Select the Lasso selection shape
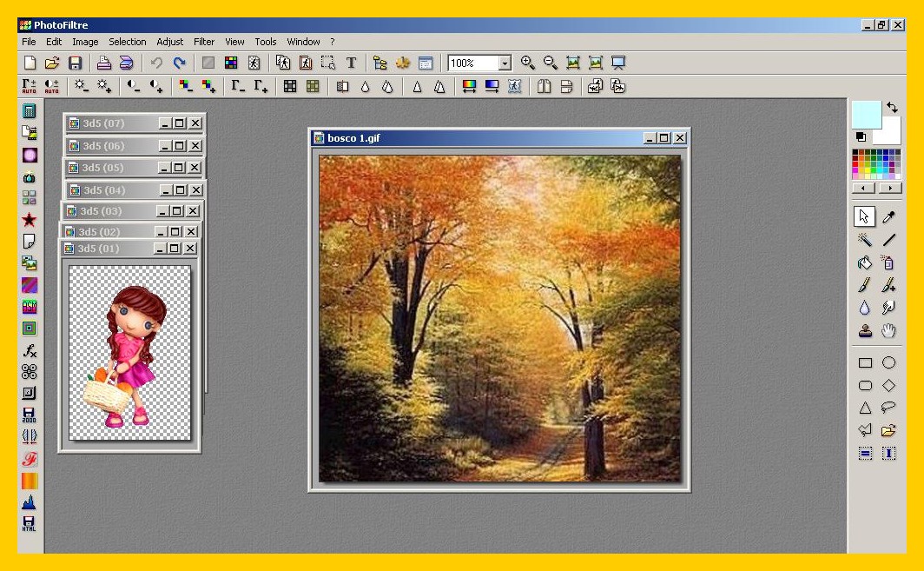This screenshot has height=571, width=924. [888, 408]
